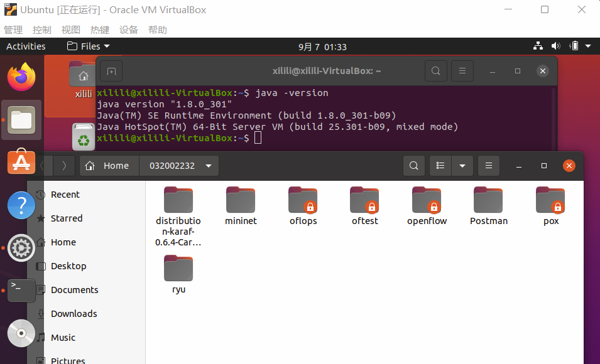
Task: Open the distribution-karaf folder
Action: (178, 217)
